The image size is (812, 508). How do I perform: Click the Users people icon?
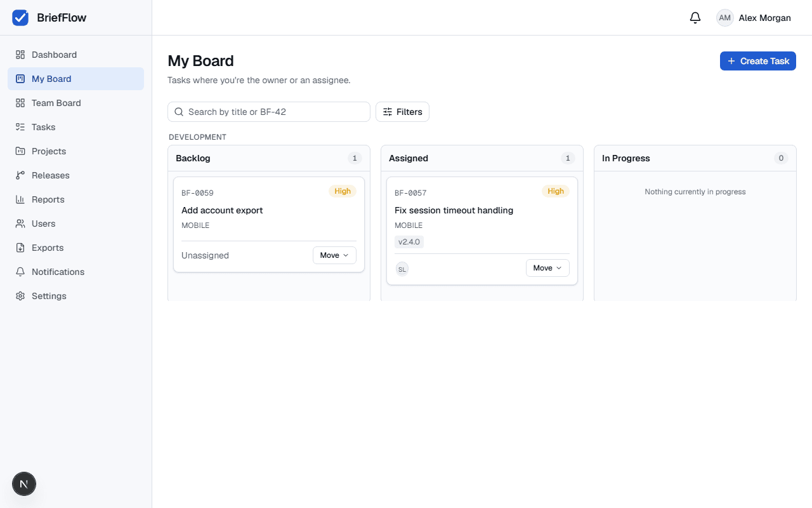[x=20, y=224]
